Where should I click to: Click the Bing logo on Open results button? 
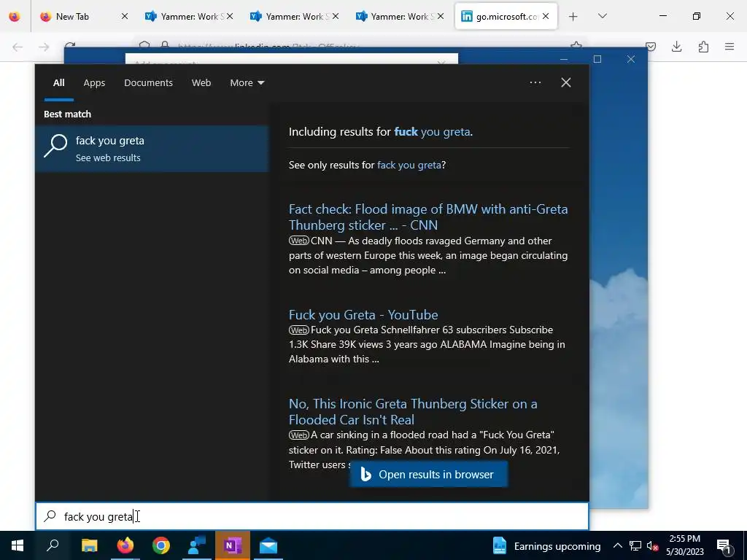(366, 474)
